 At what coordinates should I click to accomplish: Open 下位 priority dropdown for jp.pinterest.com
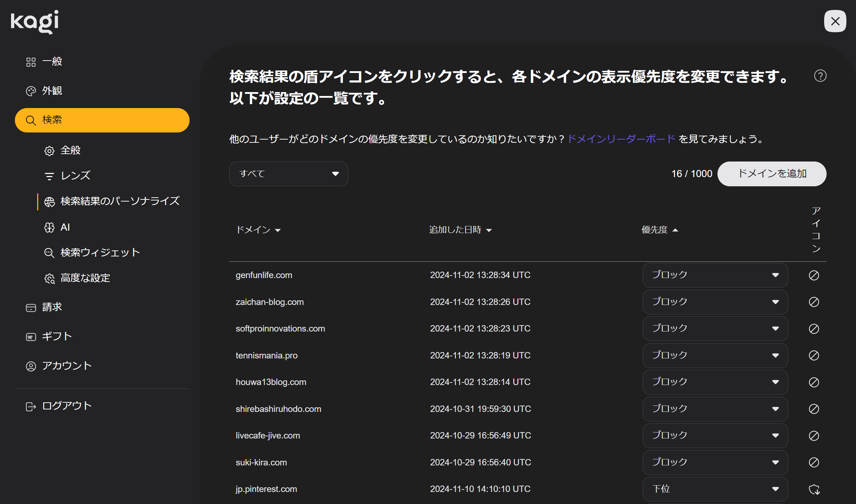coord(715,489)
